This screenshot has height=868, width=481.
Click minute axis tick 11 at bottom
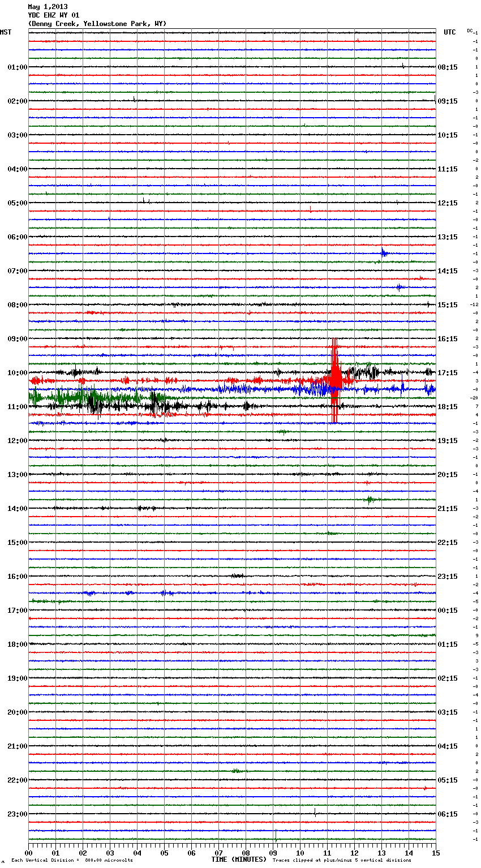(327, 853)
